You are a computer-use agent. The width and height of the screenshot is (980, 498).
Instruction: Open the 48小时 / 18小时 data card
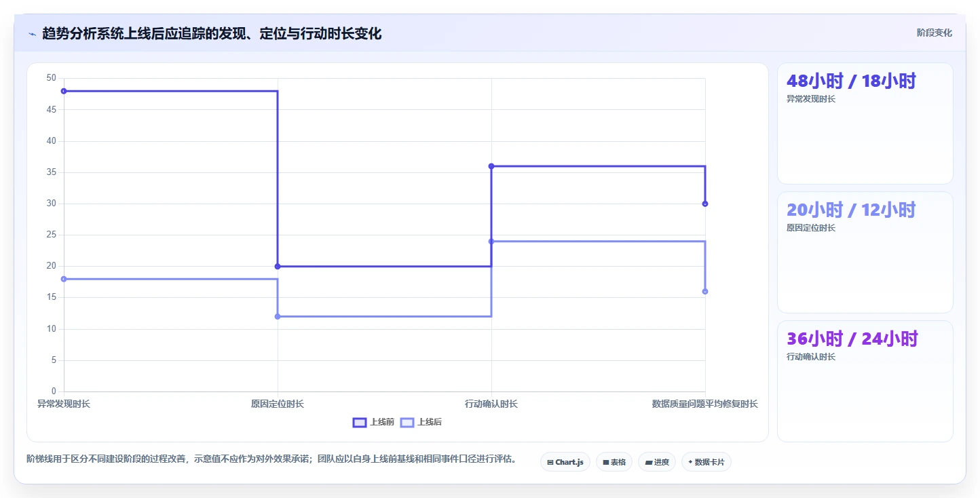865,123
